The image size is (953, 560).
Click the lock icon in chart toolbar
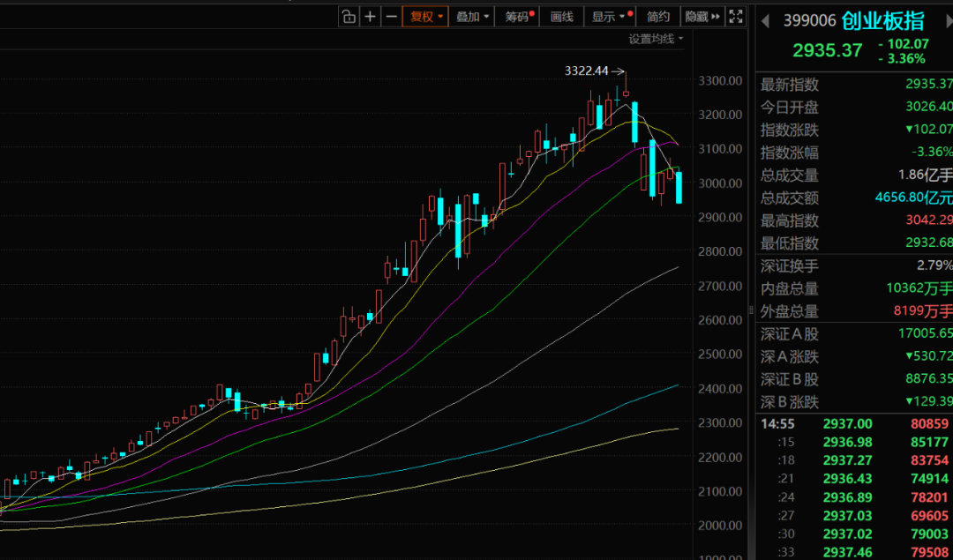[349, 16]
